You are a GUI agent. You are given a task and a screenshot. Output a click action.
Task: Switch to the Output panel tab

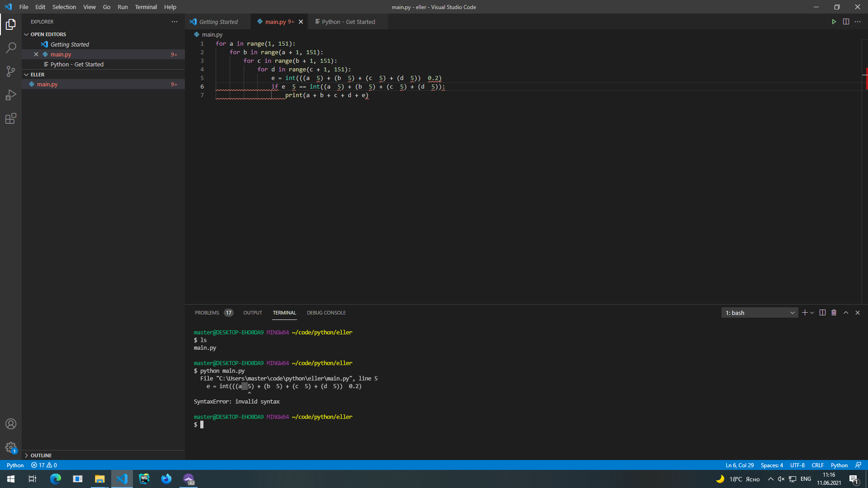[253, 313]
